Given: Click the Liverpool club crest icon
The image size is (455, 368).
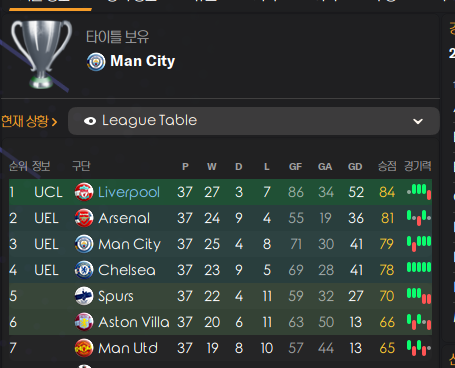Looking at the screenshot, I should 84,192.
